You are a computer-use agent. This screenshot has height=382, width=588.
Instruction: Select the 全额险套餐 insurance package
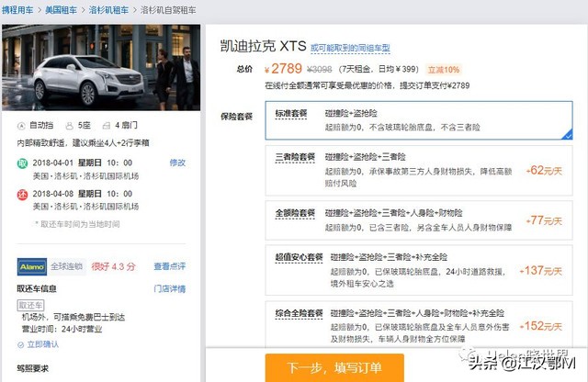pos(419,220)
